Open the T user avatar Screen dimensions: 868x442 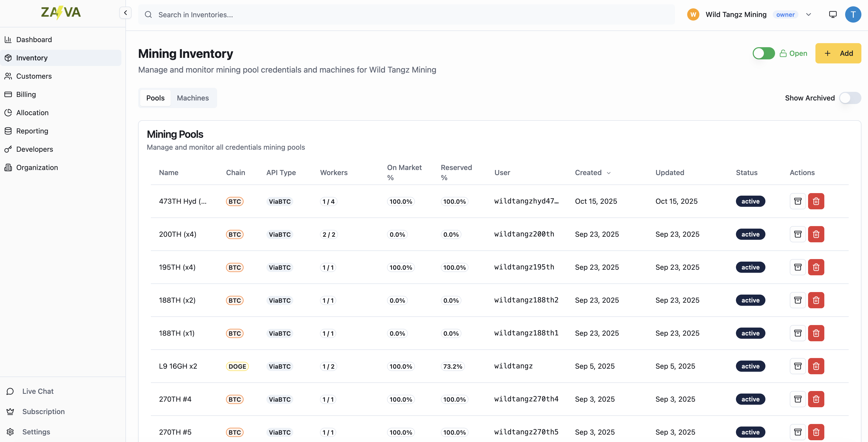[853, 14]
